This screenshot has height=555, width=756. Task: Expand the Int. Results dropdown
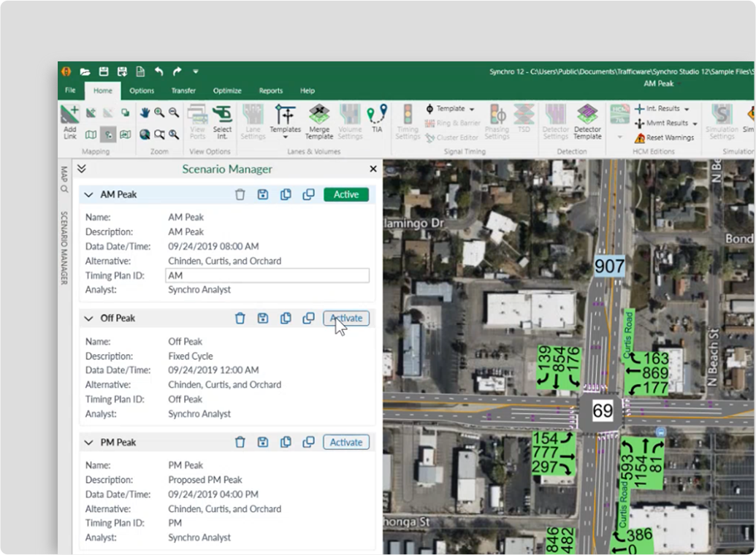(x=687, y=109)
